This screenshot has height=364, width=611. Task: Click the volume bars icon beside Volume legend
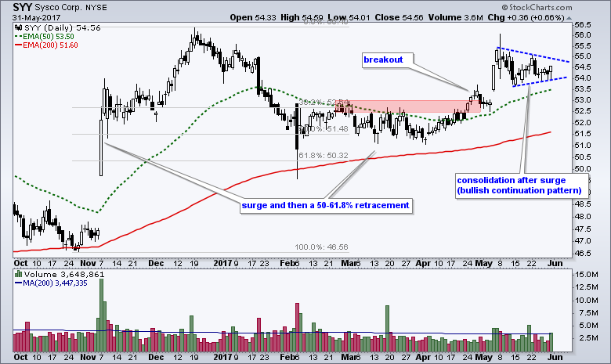(18, 275)
